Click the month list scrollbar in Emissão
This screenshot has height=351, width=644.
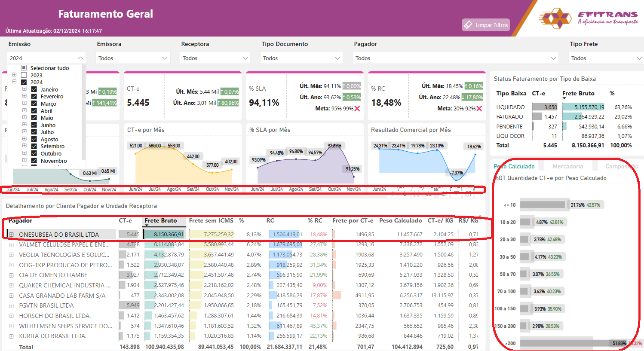[83, 113]
